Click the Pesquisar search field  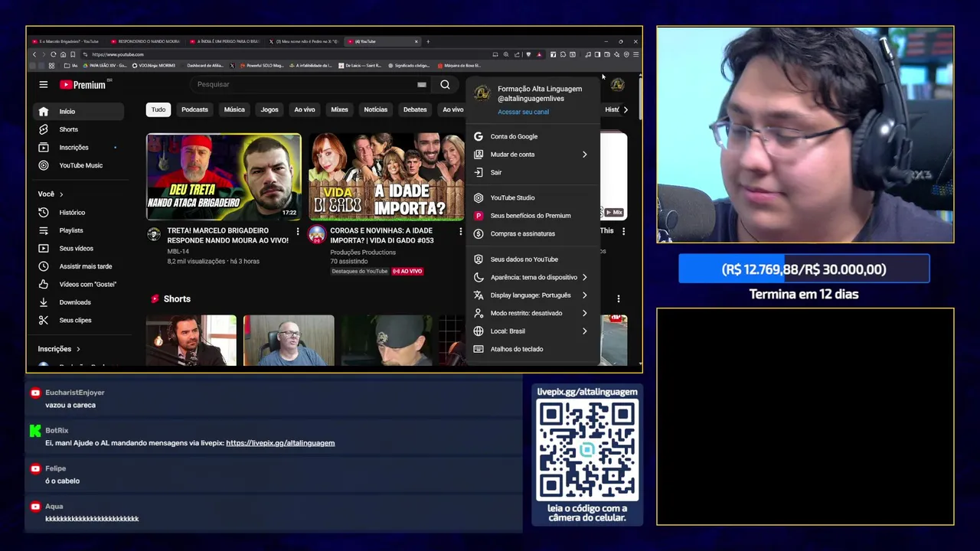[x=302, y=85]
